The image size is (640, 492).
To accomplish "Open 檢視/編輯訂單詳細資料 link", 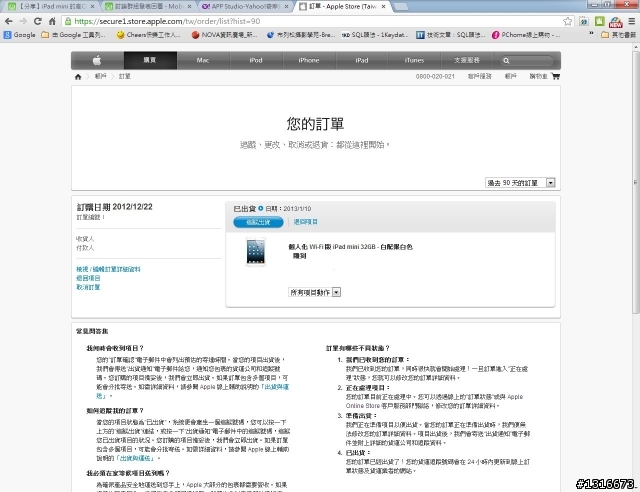I will pyautogui.click(x=108, y=269).
